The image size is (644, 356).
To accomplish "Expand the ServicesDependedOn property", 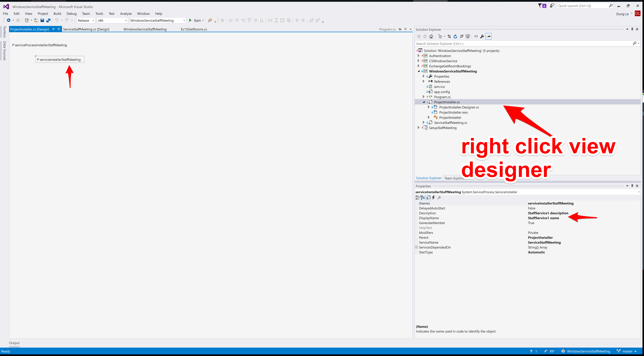I will 416,247.
